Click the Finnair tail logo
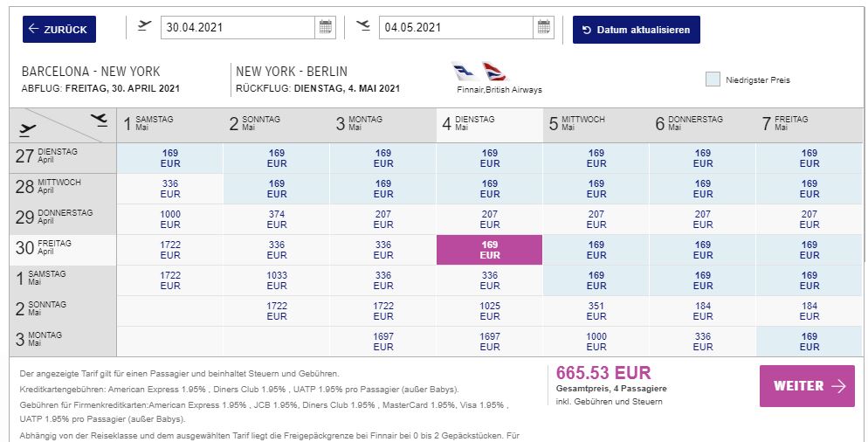Image resolution: width=868 pixels, height=442 pixels. pos(465,72)
